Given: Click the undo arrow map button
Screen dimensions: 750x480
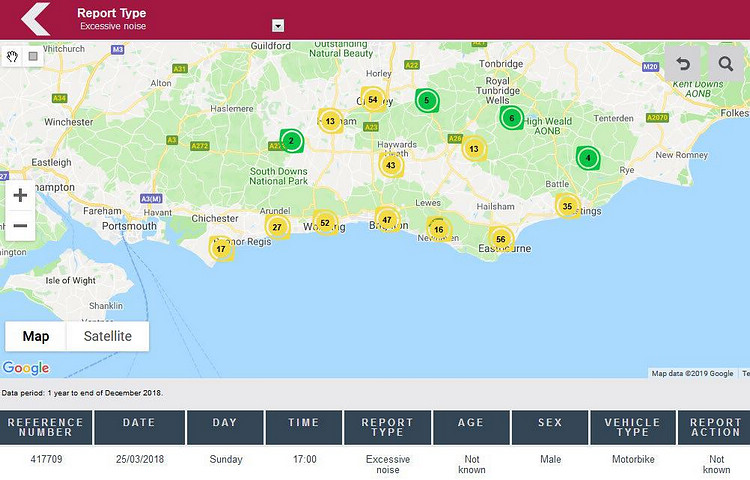Looking at the screenshot, I should coord(684,64).
